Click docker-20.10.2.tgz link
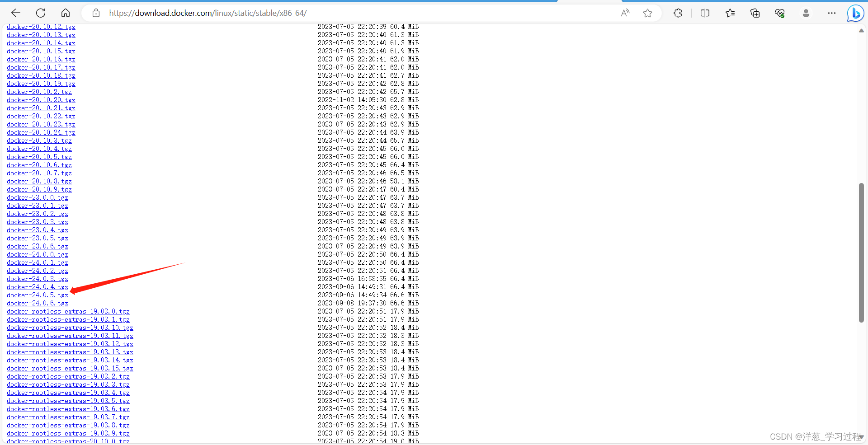 pyautogui.click(x=39, y=92)
